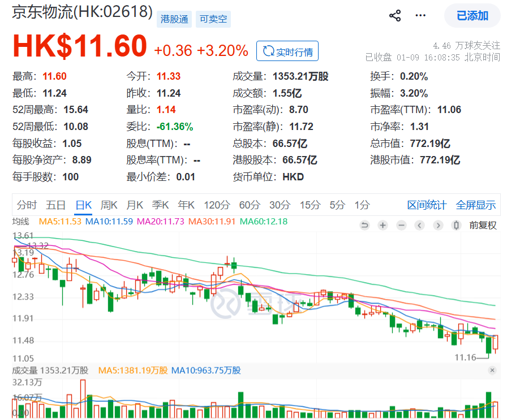This screenshot has width=507, height=420.
Task: Click the candlestick style icon
Action: tap(456, 225)
